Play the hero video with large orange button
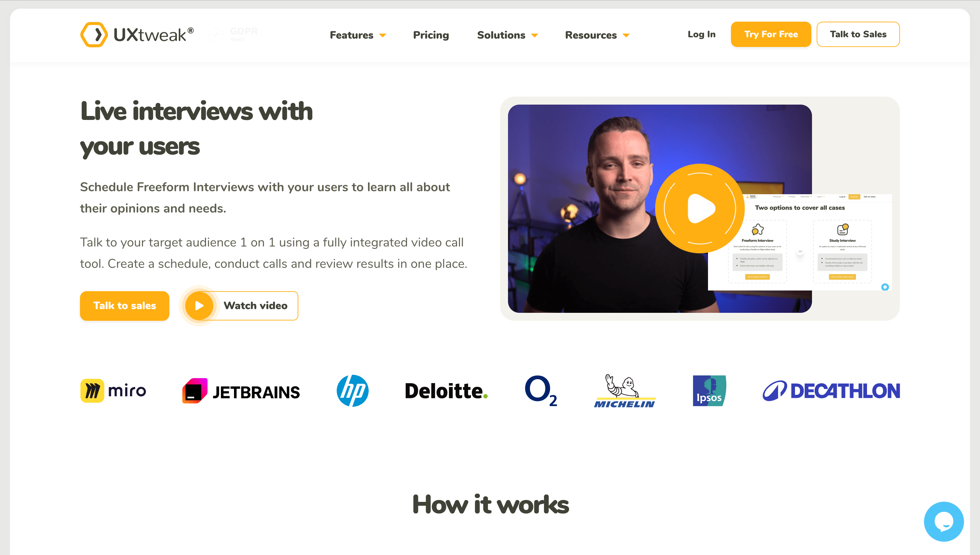This screenshot has height=555, width=980. [x=700, y=209]
